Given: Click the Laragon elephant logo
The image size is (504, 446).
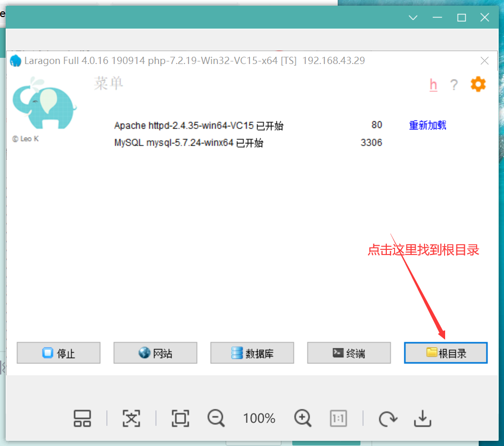Looking at the screenshot, I should point(44,103).
